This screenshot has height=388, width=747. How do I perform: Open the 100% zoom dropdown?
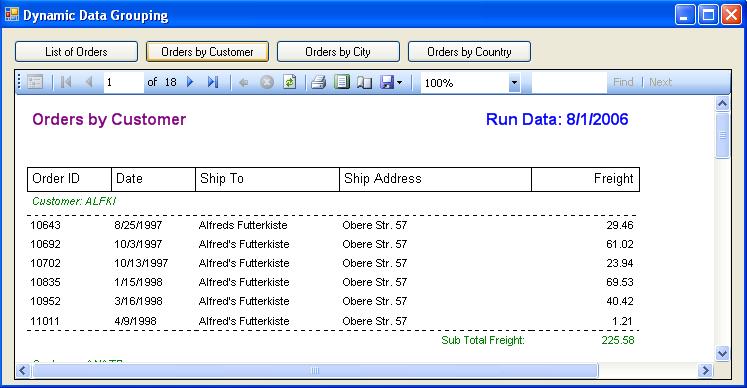[514, 83]
